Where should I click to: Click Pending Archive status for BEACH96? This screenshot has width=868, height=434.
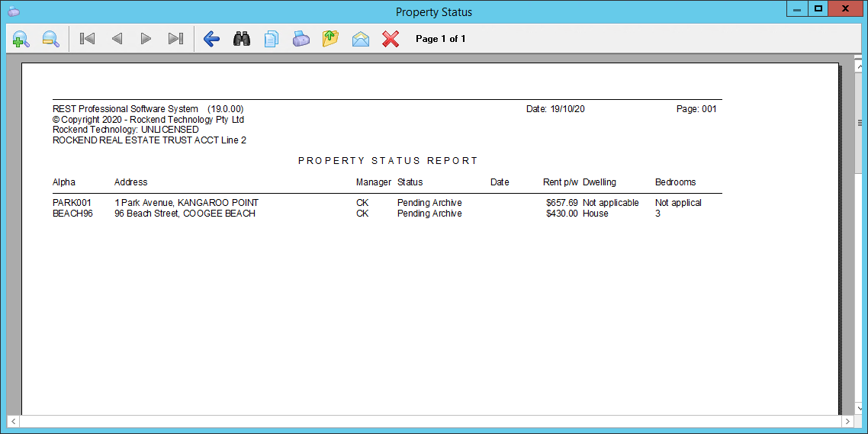click(x=429, y=214)
